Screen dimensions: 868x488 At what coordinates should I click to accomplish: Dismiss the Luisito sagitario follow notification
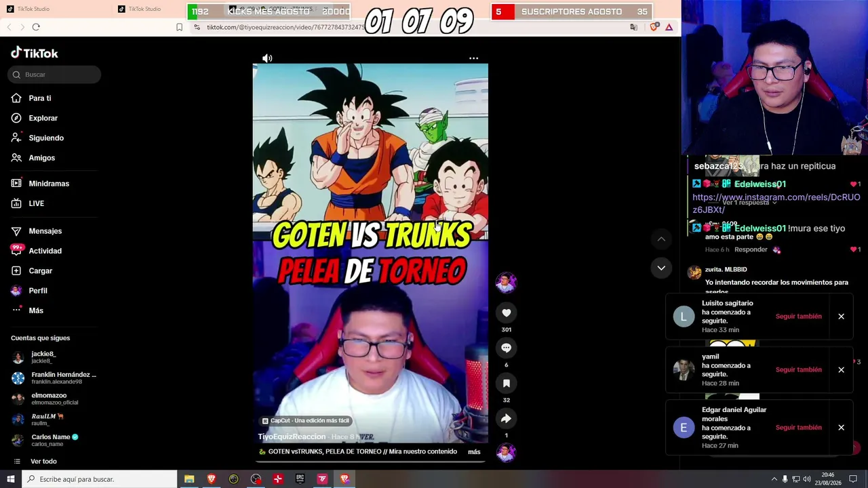click(841, 317)
